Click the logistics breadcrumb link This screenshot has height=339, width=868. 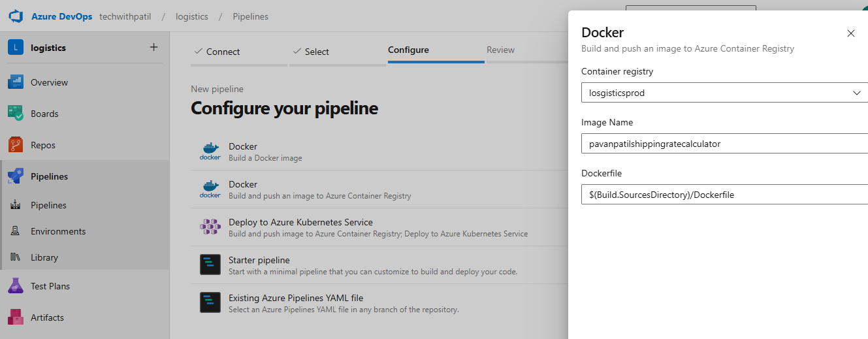(192, 16)
